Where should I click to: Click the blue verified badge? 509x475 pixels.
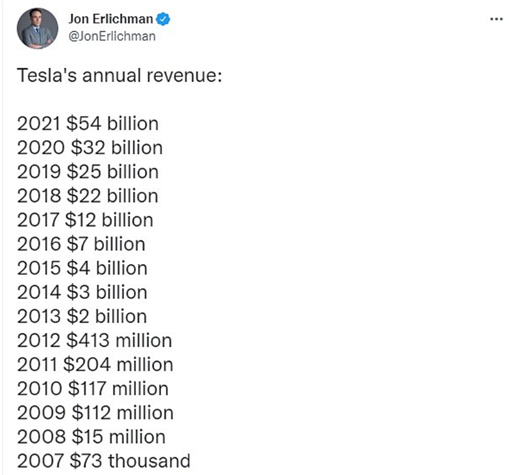pyautogui.click(x=163, y=19)
